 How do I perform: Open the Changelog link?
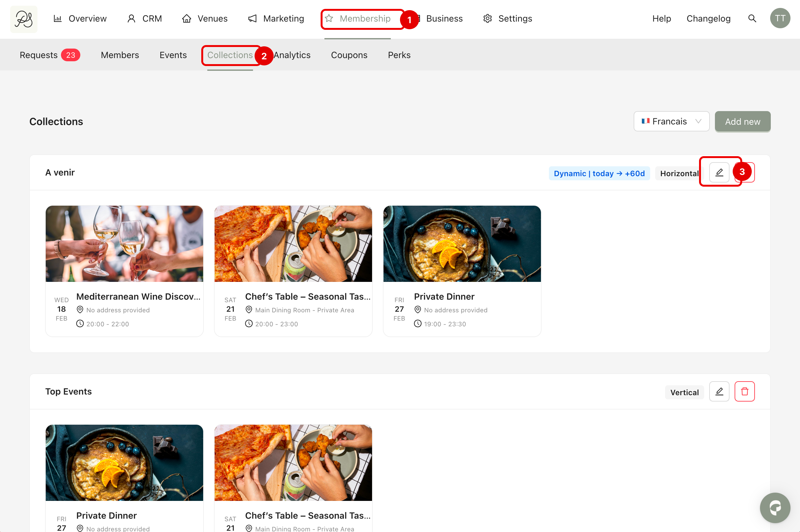tap(708, 18)
